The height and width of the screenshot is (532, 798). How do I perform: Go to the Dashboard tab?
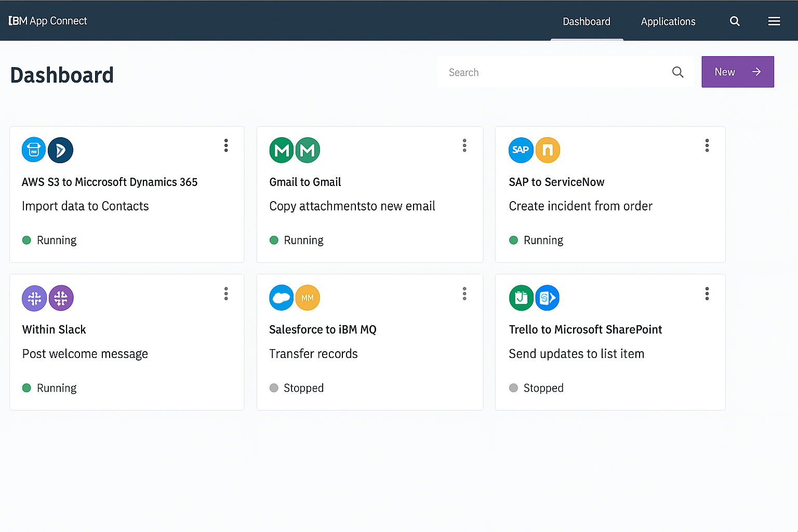pyautogui.click(x=587, y=21)
